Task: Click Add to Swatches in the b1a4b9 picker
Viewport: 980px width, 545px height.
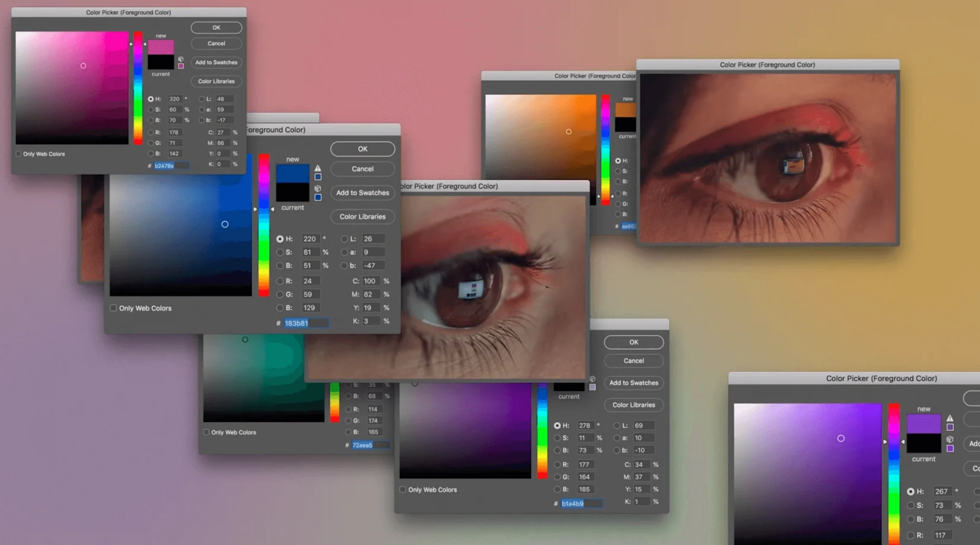Action: click(x=634, y=383)
